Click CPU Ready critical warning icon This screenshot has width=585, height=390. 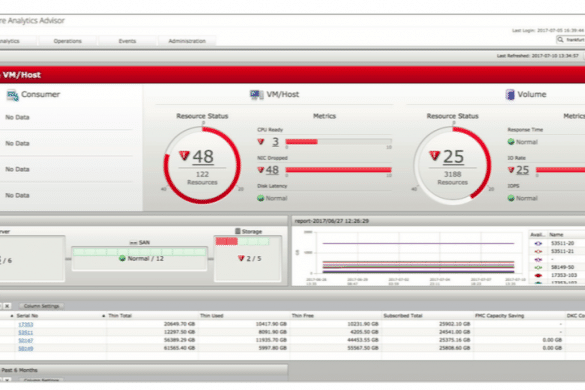coord(261,142)
